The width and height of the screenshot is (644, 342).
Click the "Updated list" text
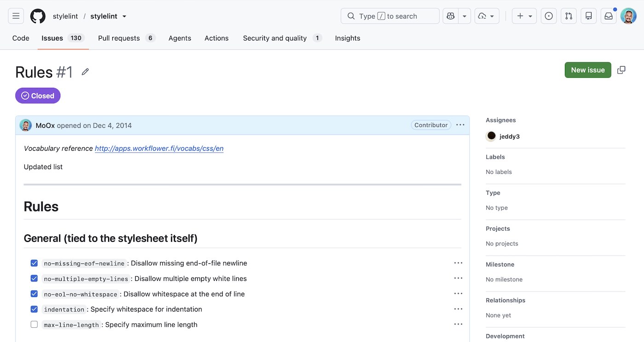[x=43, y=167]
